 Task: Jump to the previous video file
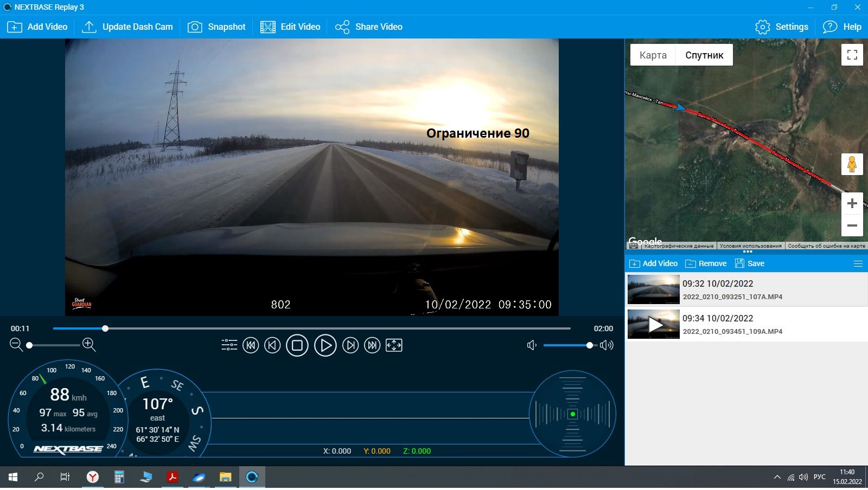click(251, 345)
